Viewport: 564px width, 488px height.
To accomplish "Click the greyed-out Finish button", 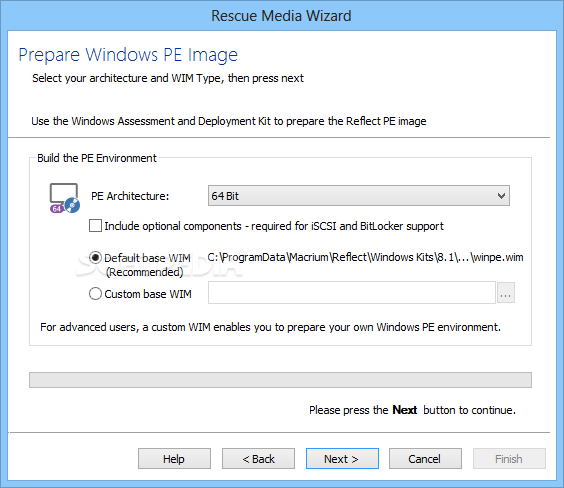I will (509, 459).
